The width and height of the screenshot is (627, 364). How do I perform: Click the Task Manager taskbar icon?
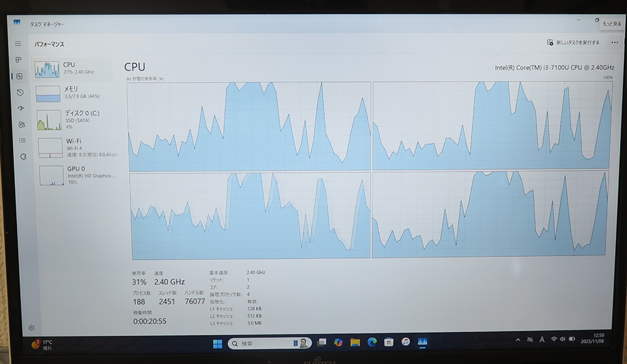(423, 341)
